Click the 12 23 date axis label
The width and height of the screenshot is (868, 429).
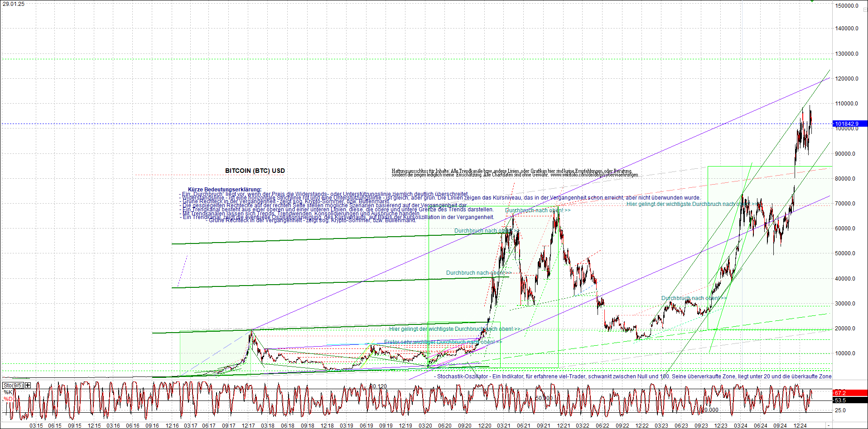pyautogui.click(x=721, y=426)
